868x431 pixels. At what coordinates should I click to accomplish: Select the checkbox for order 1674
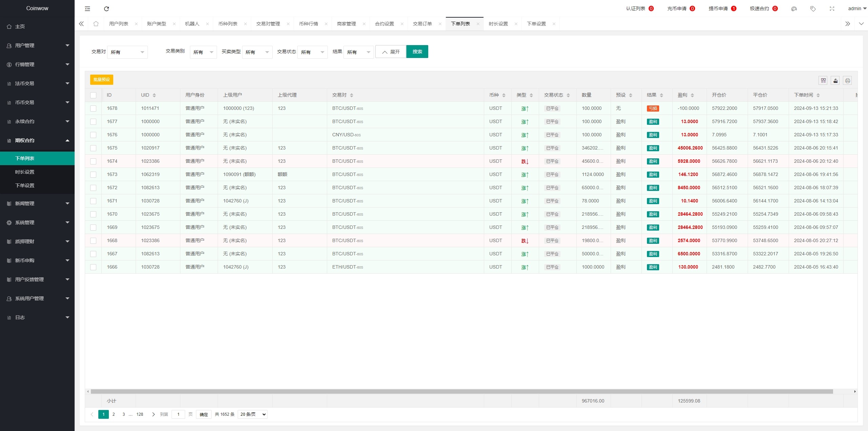coord(93,161)
